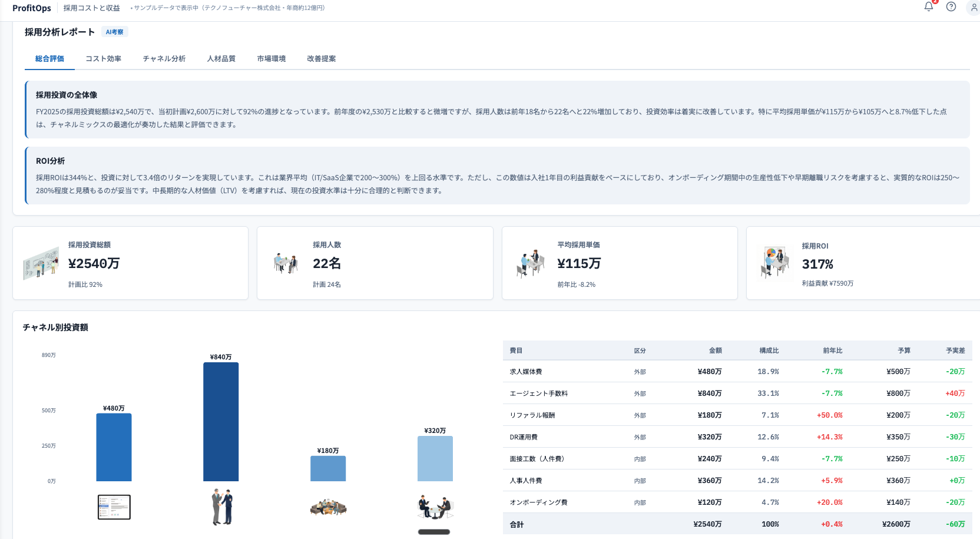
Task: Switch to the コスト効率 tab
Action: pos(103,58)
